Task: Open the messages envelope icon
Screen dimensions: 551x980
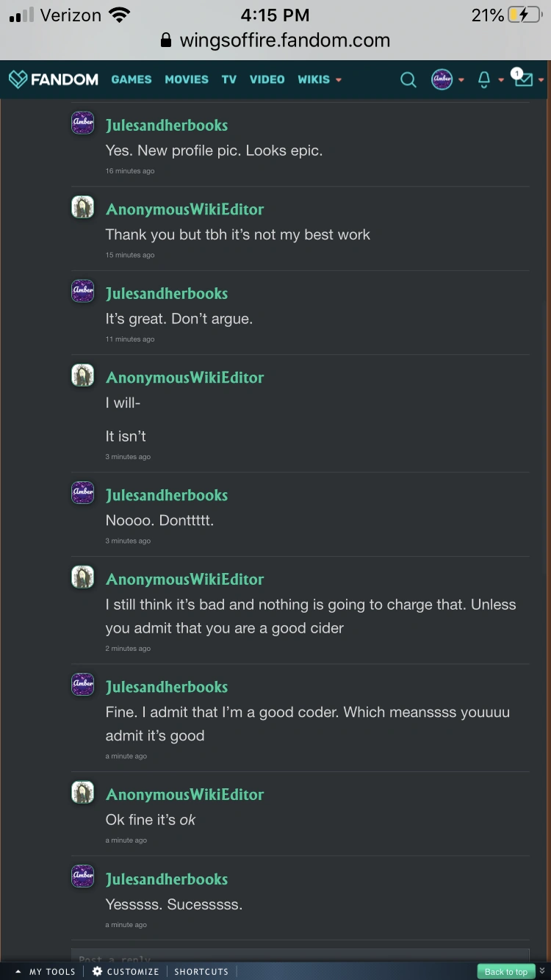Action: (x=523, y=79)
